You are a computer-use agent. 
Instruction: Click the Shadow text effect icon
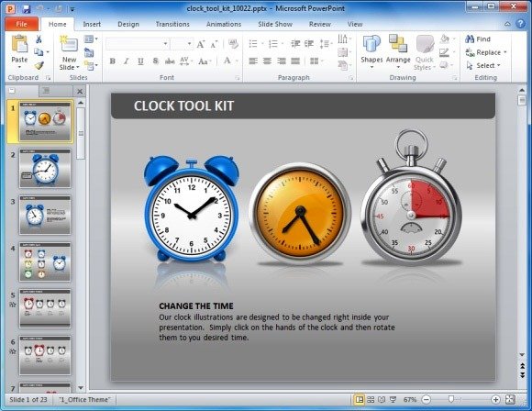click(155, 61)
